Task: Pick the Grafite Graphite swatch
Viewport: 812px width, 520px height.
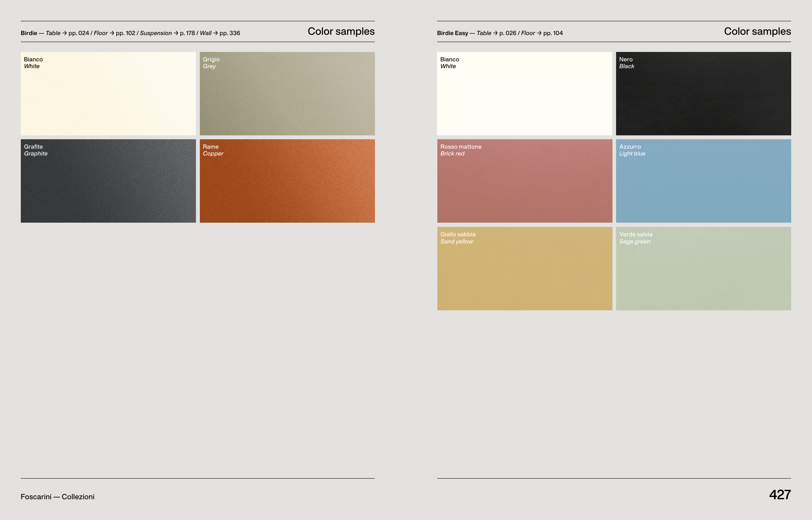Action: [x=108, y=181]
